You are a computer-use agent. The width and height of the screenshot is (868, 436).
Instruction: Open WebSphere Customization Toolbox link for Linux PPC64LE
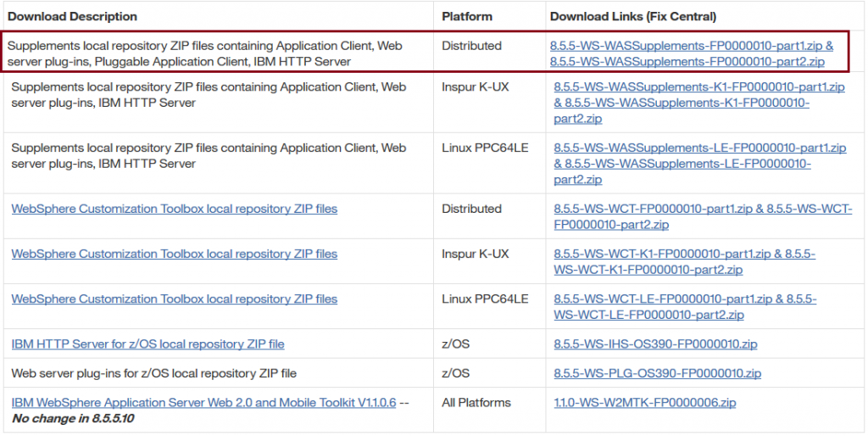click(x=174, y=299)
